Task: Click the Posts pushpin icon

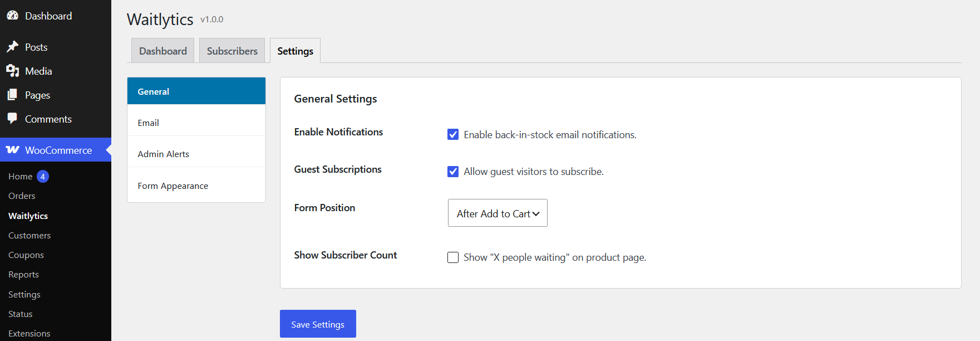Action: [12, 47]
